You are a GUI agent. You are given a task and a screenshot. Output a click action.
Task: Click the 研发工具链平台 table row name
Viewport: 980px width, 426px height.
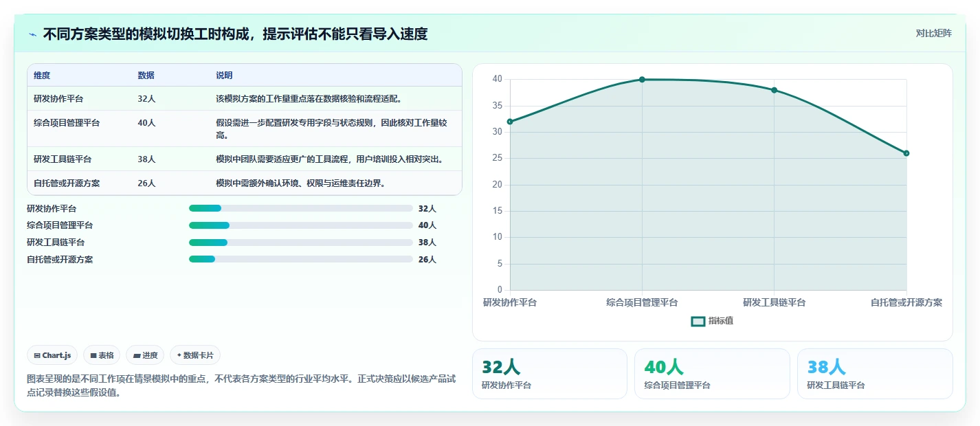(x=63, y=159)
